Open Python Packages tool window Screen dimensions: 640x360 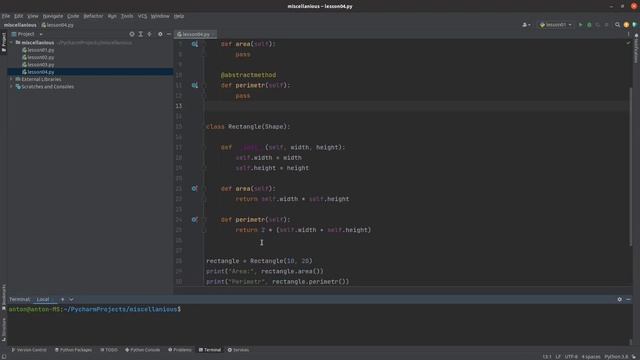point(73,350)
